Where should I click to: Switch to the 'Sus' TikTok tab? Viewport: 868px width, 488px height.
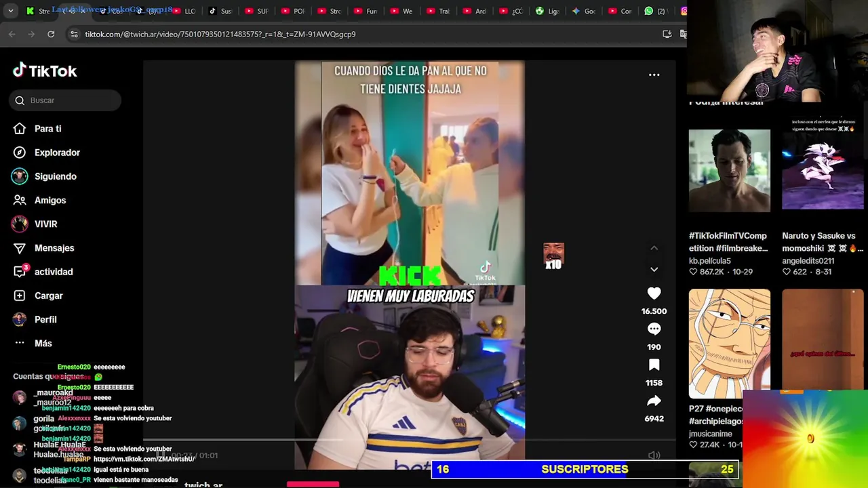[220, 11]
